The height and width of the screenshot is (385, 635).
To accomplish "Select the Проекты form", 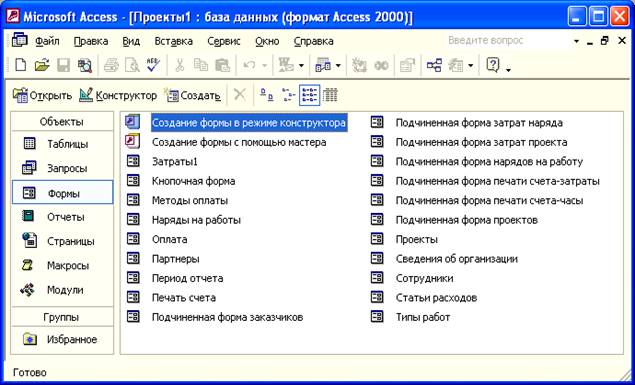I will pos(417,239).
